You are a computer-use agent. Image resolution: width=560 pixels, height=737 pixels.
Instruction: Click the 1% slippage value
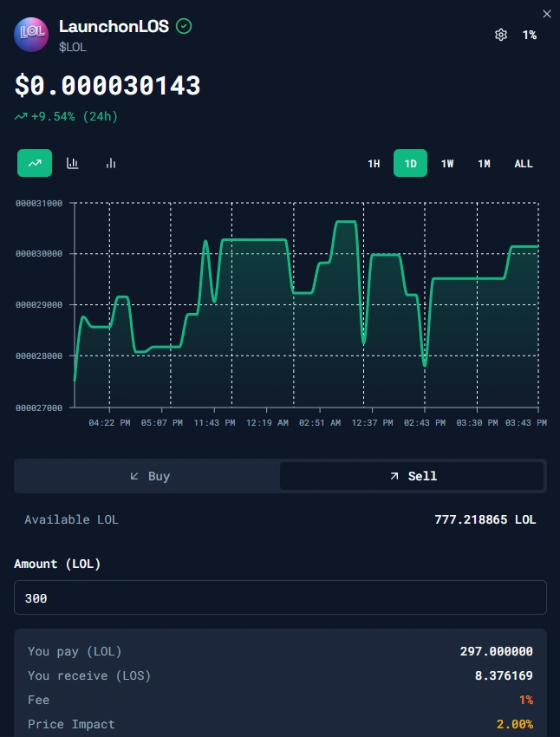[529, 35]
